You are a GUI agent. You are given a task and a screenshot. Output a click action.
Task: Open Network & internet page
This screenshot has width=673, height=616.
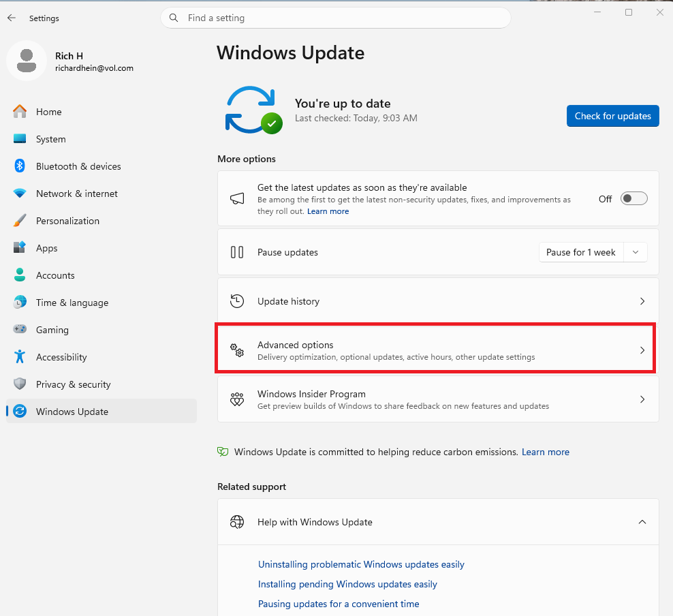coord(101,194)
